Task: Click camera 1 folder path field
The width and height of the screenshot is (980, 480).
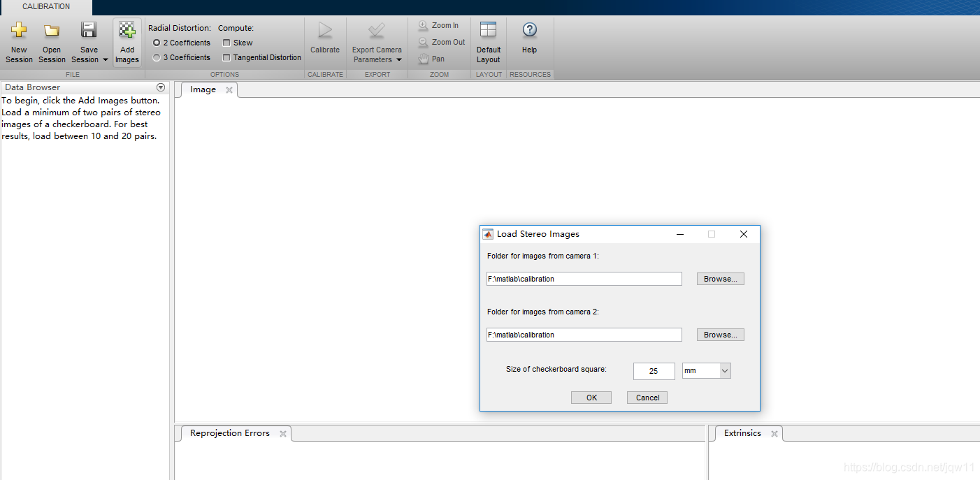Action: pyautogui.click(x=584, y=279)
